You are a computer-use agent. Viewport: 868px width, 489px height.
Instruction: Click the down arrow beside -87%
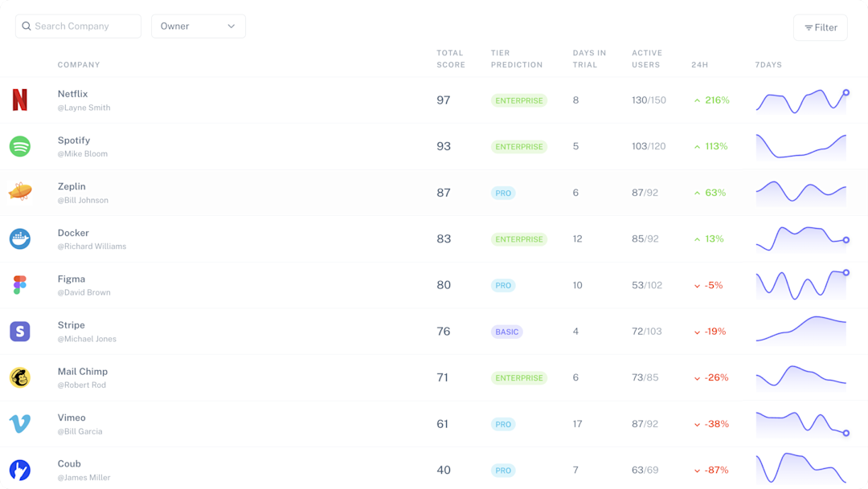(697, 471)
